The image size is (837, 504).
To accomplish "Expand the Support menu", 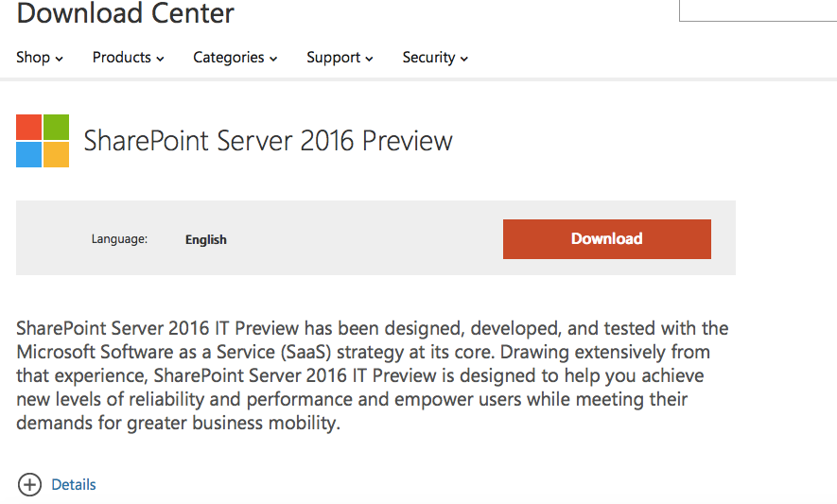I will (340, 57).
